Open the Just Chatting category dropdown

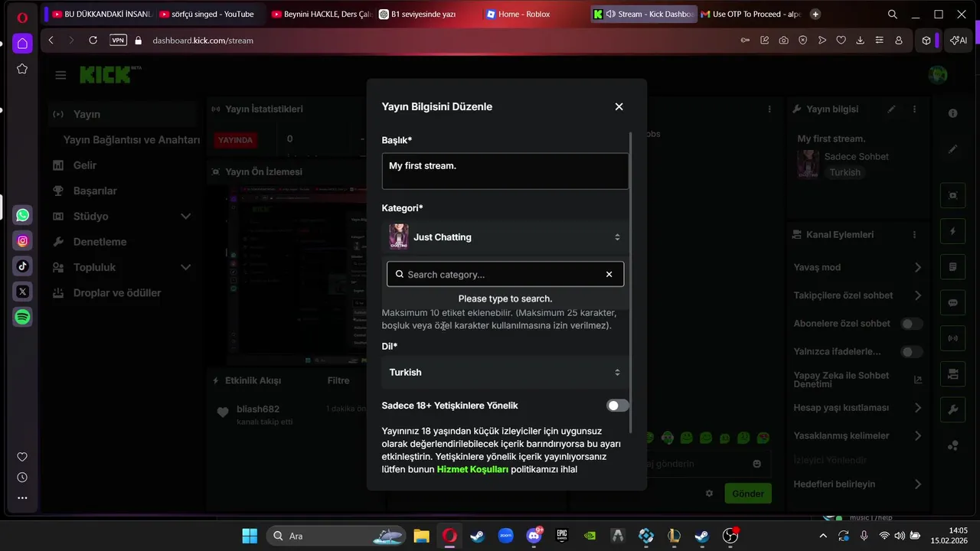[x=505, y=237]
